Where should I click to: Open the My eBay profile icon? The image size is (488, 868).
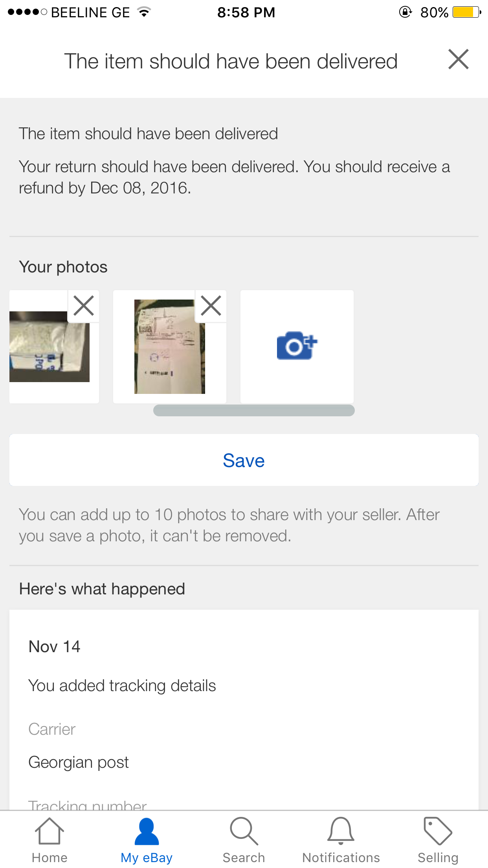[147, 831]
